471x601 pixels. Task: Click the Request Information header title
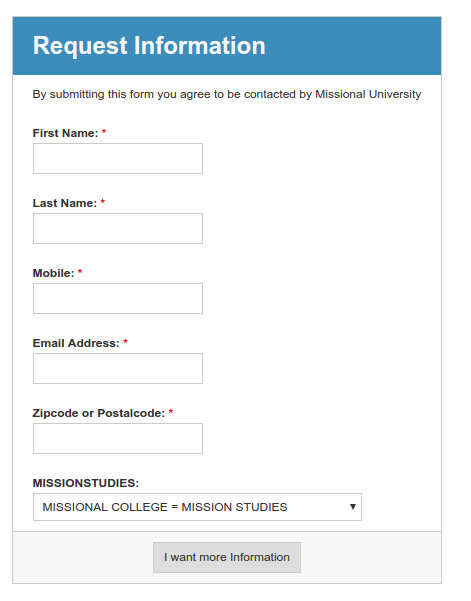[149, 46]
